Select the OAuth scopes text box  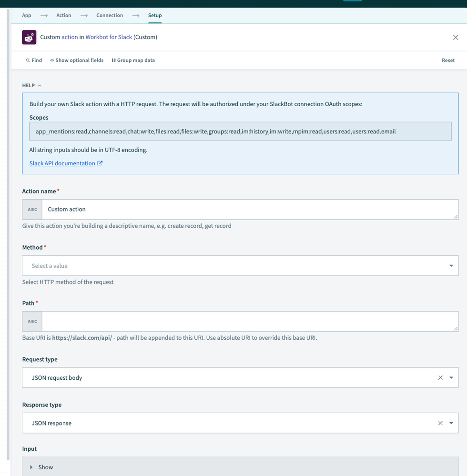[x=240, y=132]
